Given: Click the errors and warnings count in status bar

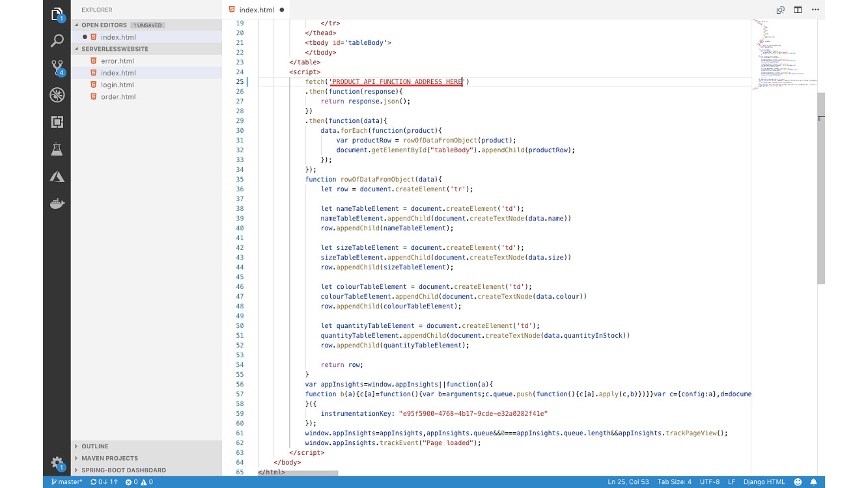Looking at the screenshot, I should pos(139,482).
